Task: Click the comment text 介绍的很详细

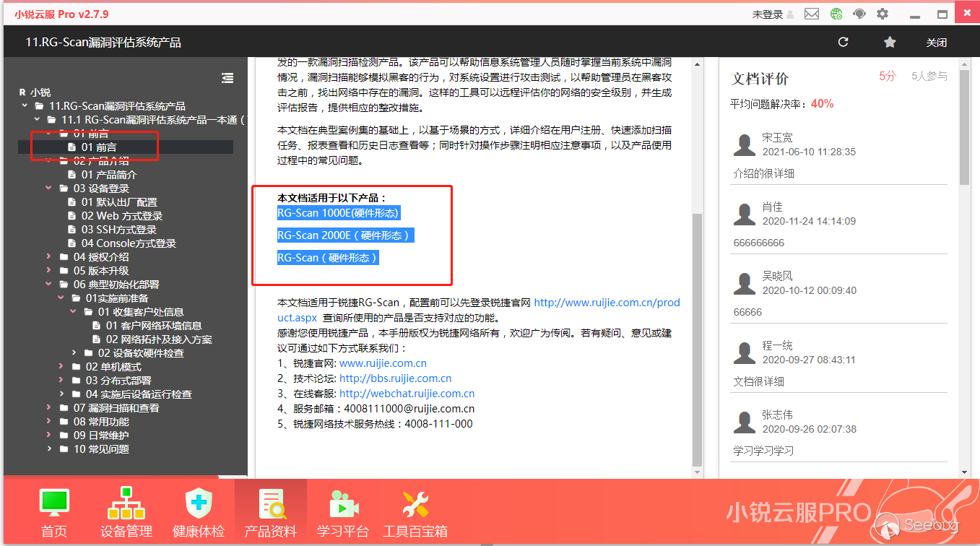Action: pyautogui.click(x=764, y=173)
